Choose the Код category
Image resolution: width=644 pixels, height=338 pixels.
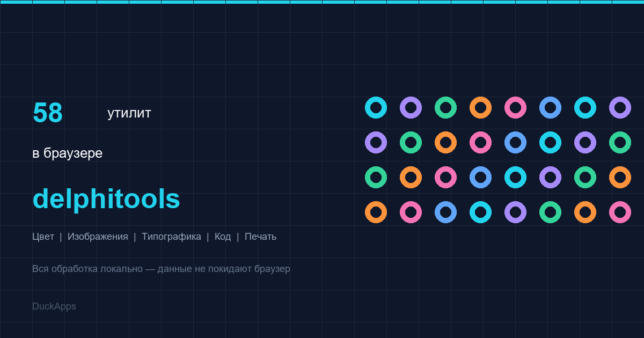[x=223, y=237]
